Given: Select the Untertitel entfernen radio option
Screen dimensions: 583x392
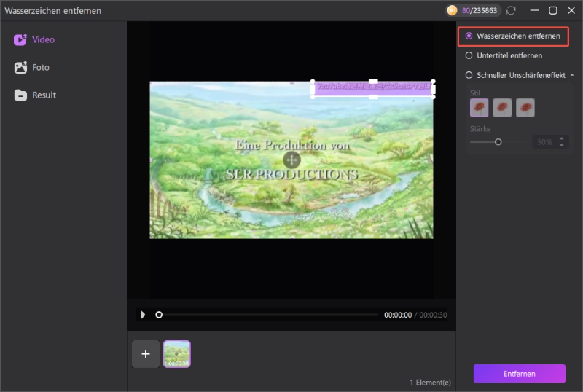Looking at the screenshot, I should click(x=504, y=55).
